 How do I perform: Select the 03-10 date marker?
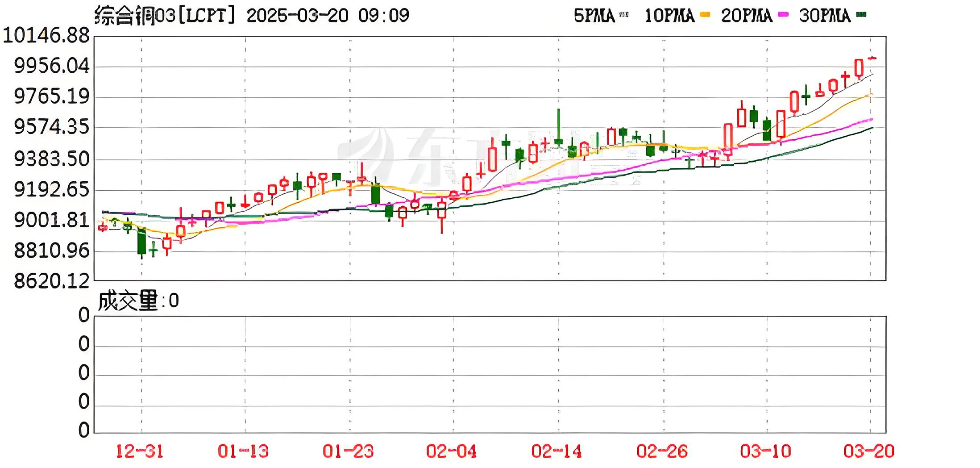[766, 451]
